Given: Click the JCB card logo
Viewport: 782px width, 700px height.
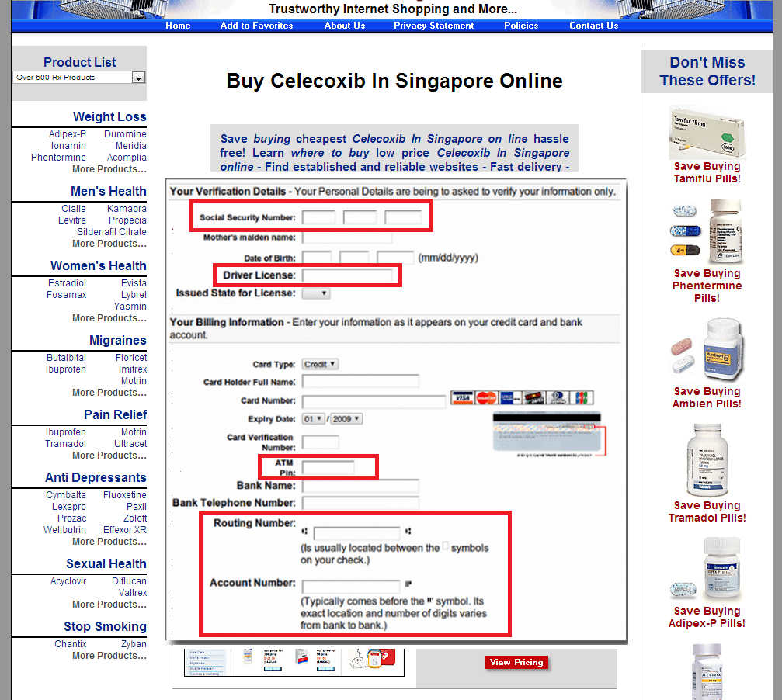Looking at the screenshot, I should click(x=582, y=397).
